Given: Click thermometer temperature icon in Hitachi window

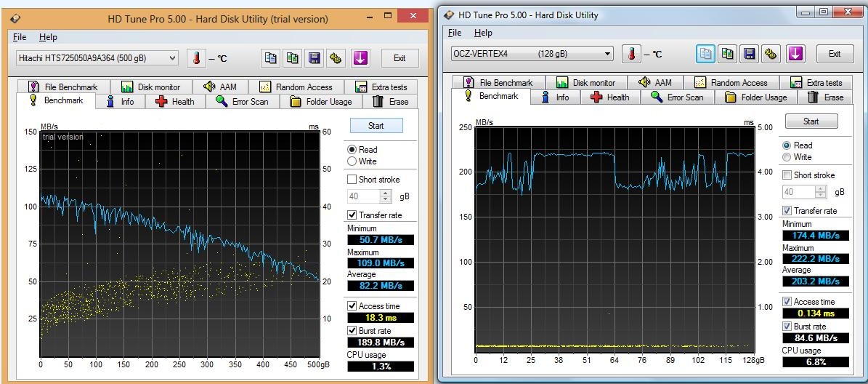Looking at the screenshot, I should tap(196, 57).
